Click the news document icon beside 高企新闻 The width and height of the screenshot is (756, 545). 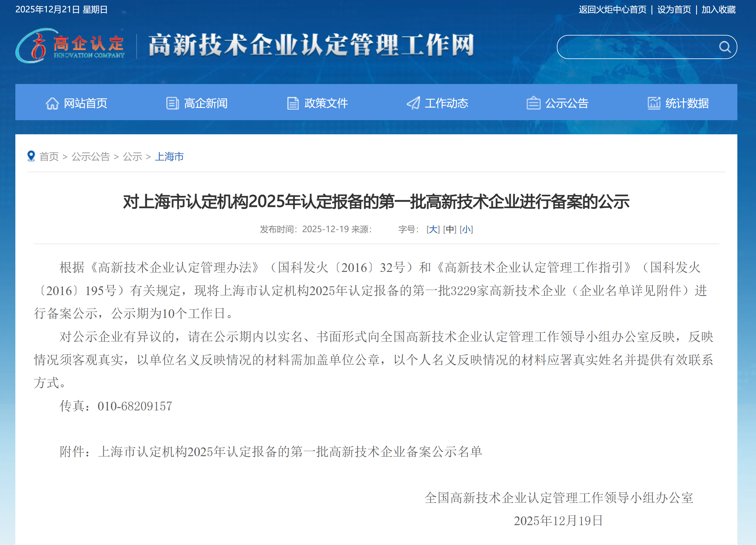(172, 103)
